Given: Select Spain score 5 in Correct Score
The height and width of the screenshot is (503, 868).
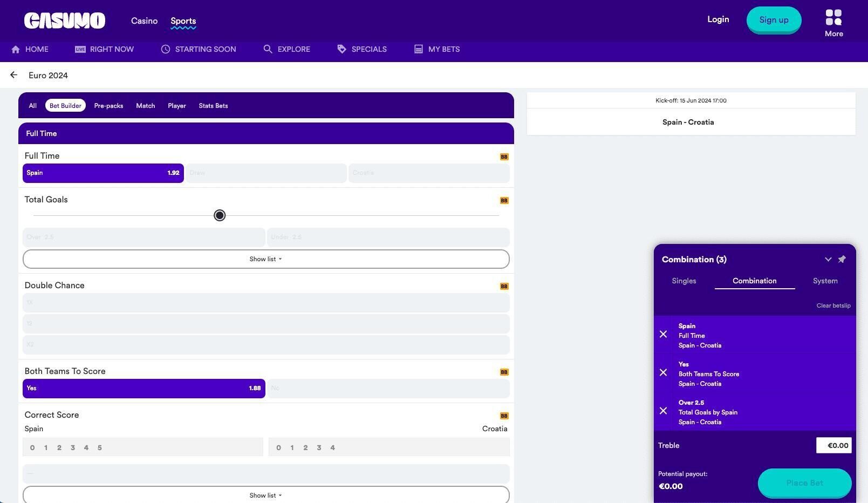Looking at the screenshot, I should tap(100, 447).
